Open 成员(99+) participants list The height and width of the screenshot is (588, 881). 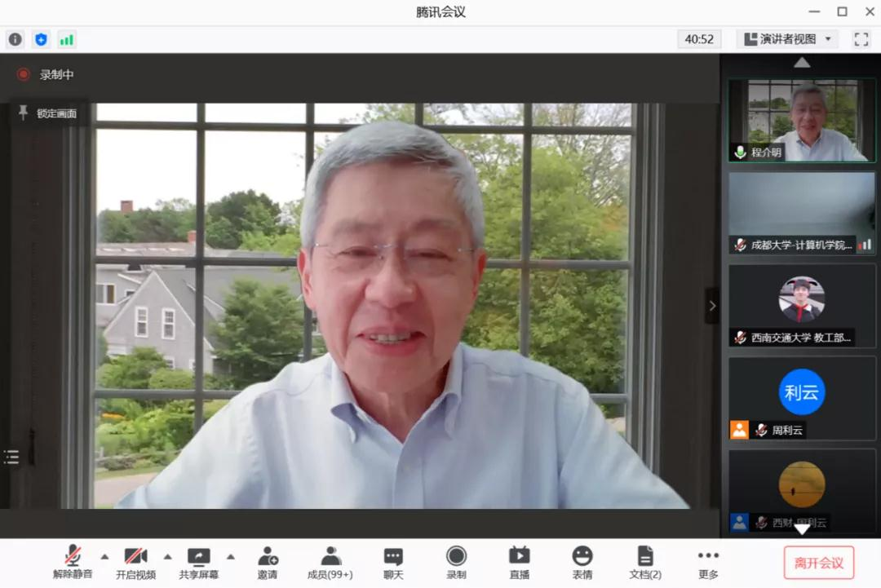[330, 563]
